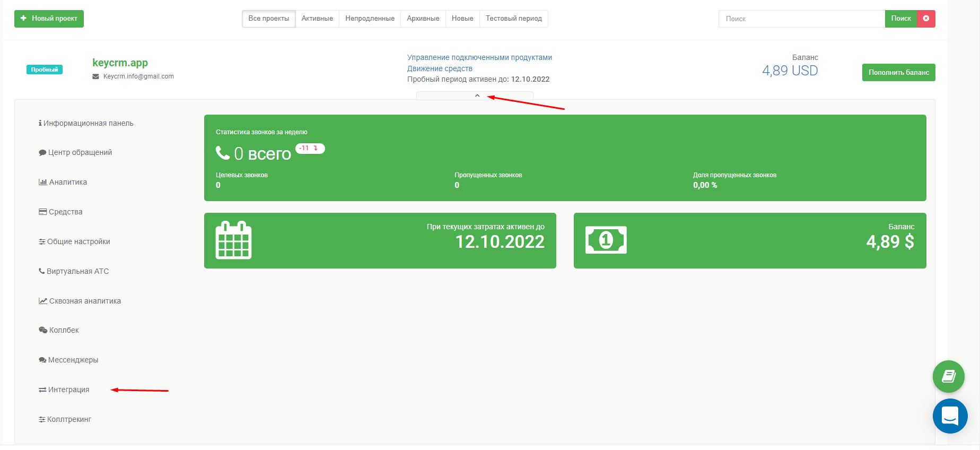980x450 pixels.
Task: Click the exchange arrows icon beside Интеграция
Action: [42, 390]
